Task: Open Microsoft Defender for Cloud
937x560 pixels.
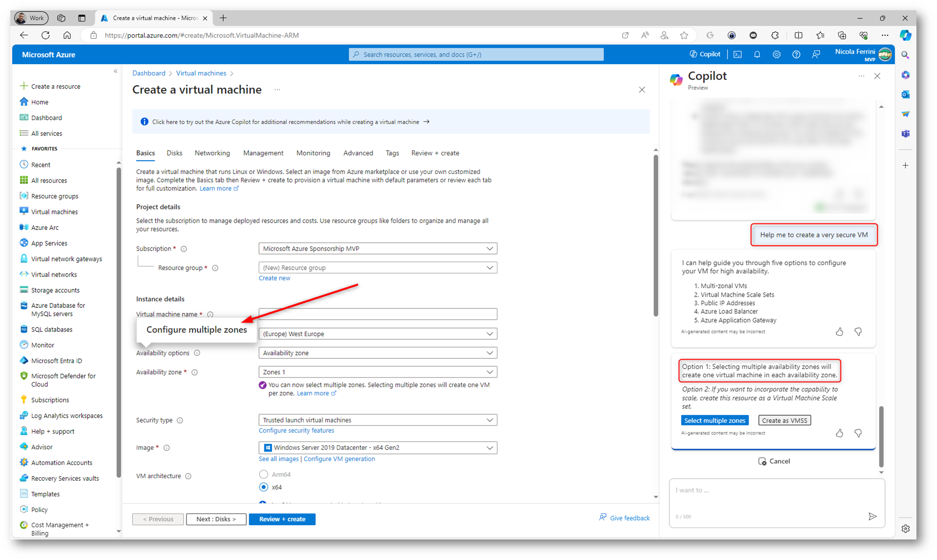Action: tap(63, 380)
